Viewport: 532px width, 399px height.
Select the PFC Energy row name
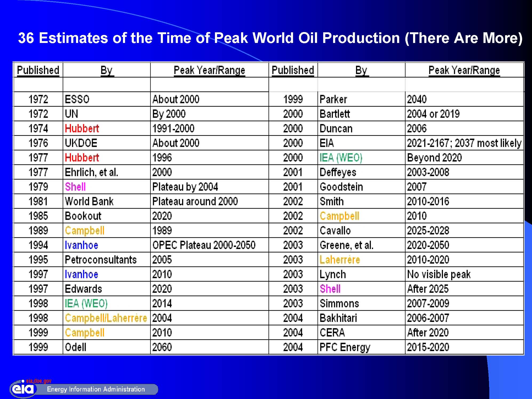tap(345, 347)
